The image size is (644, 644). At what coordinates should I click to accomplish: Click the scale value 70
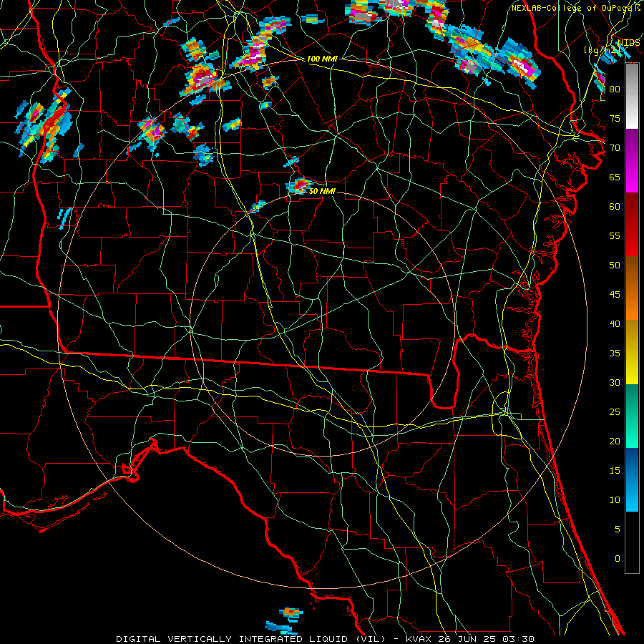point(615,148)
